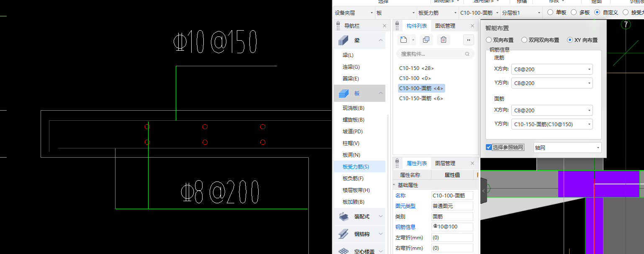Collapse the 梁 category section
Image resolution: width=644 pixels, height=254 pixels.
coord(381,40)
